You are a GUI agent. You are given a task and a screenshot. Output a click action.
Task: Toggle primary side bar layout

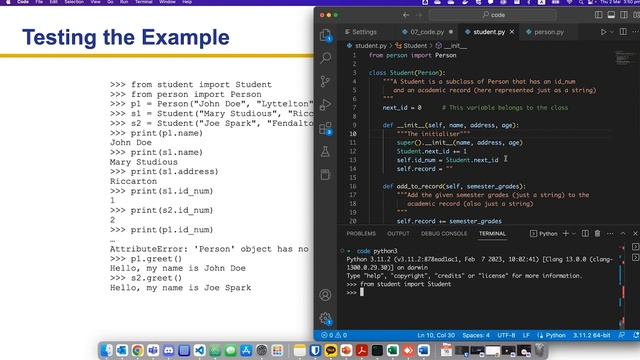click(598, 15)
